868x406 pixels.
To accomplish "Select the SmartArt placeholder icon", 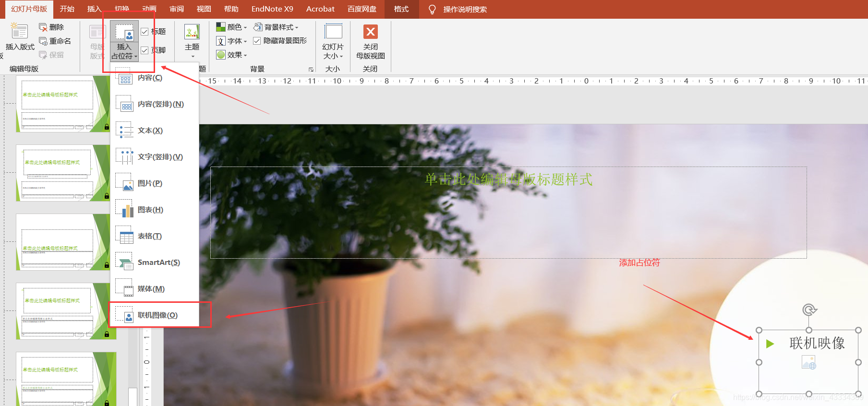I will [x=124, y=263].
